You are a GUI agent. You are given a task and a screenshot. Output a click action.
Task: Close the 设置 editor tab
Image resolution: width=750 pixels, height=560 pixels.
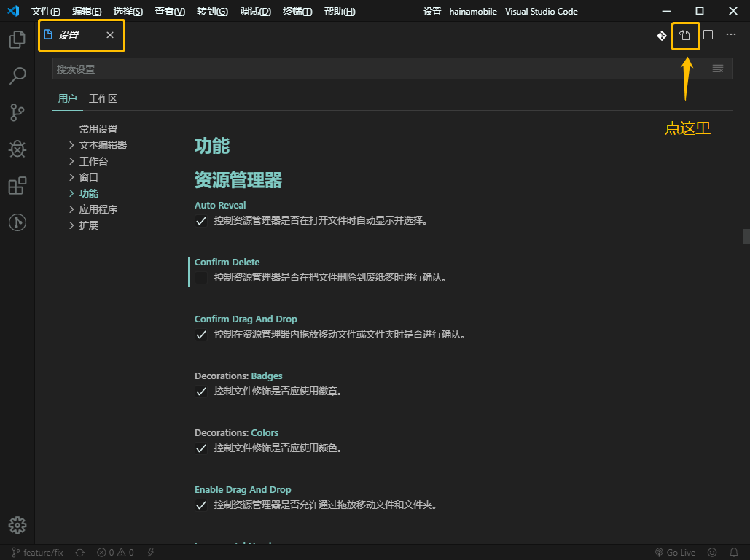110,35
